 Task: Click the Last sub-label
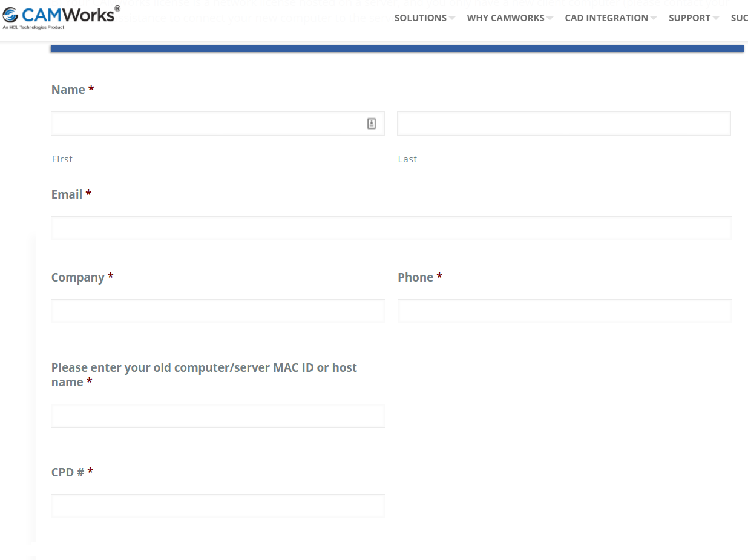tap(408, 159)
